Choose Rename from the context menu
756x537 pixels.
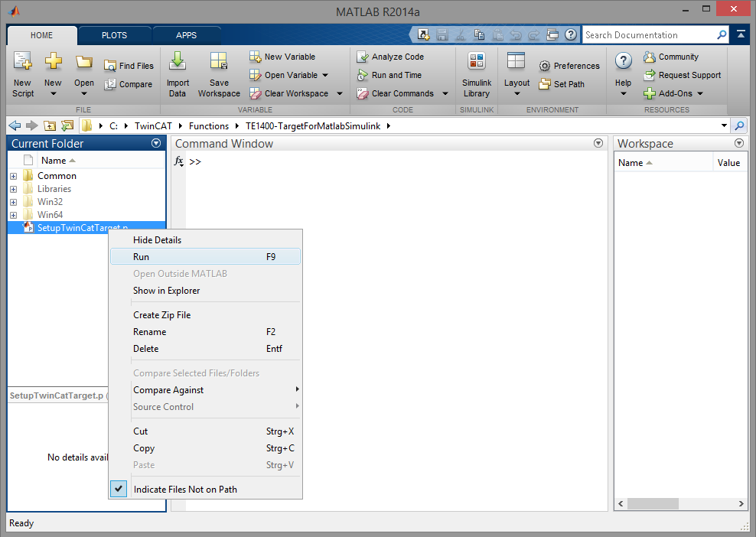tap(205, 332)
